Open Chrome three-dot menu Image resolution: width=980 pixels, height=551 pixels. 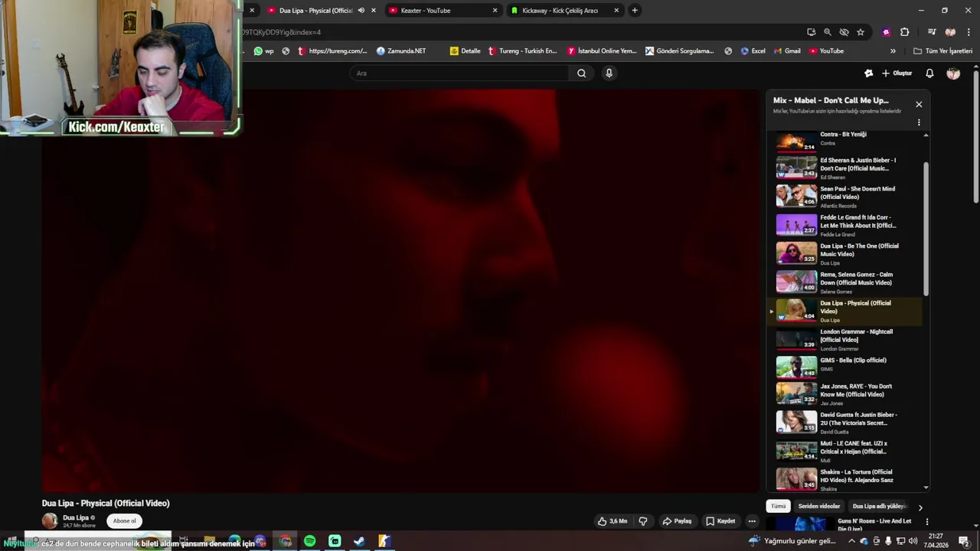coord(969,32)
